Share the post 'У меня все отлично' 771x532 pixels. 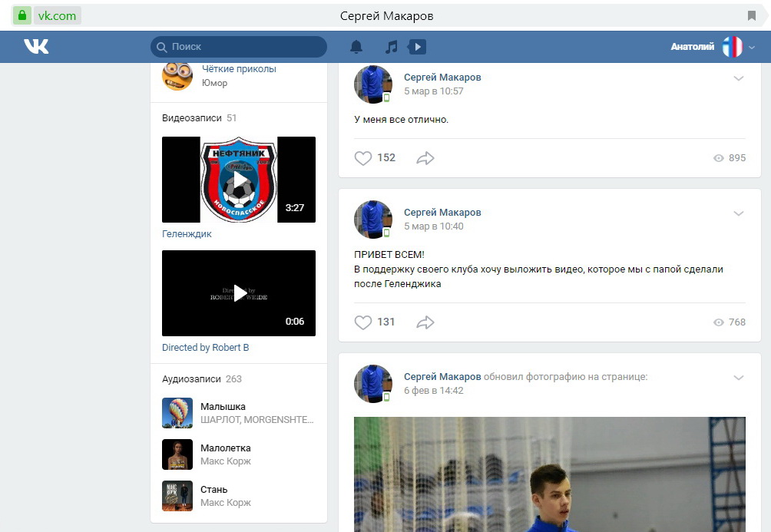(425, 158)
